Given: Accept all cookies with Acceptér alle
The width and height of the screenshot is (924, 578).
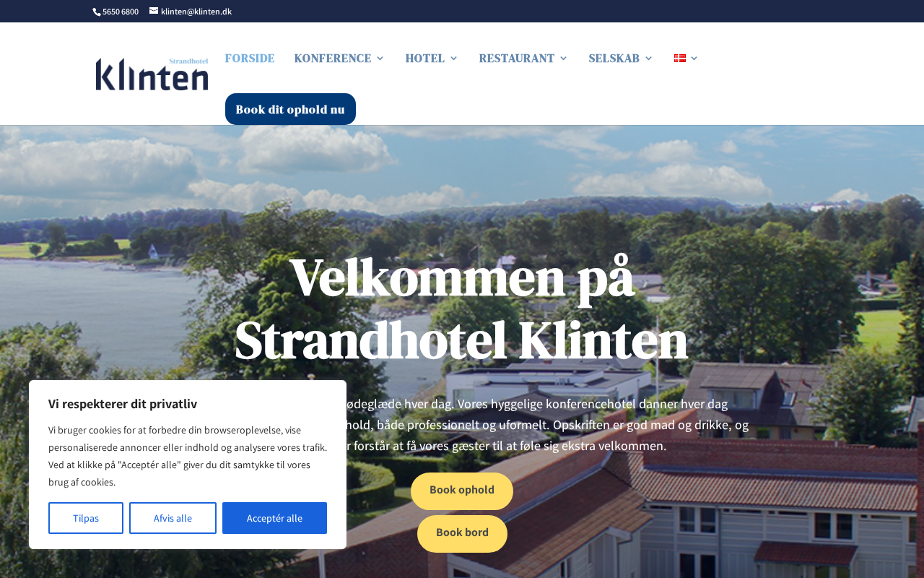Looking at the screenshot, I should tap(274, 518).
